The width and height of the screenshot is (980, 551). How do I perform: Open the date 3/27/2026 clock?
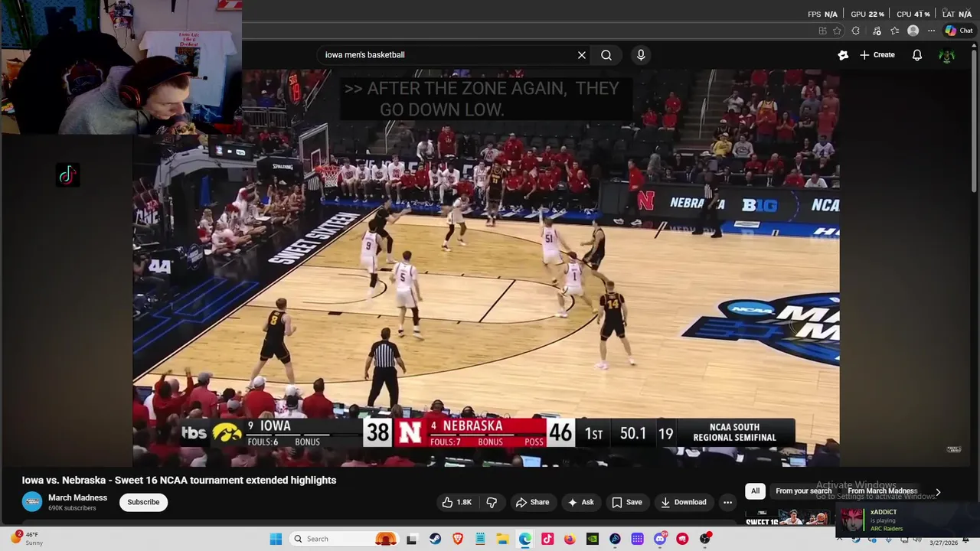pyautogui.click(x=943, y=543)
